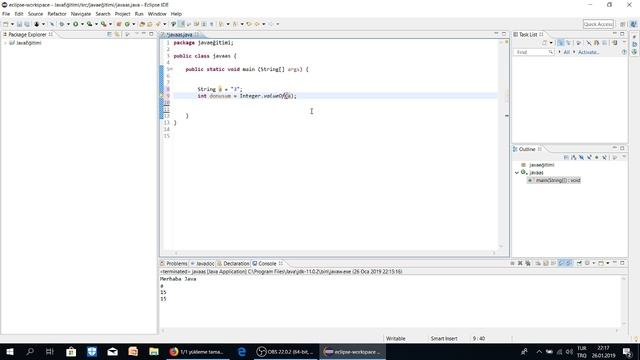Collapse the javaas class in Outline

[517, 173]
